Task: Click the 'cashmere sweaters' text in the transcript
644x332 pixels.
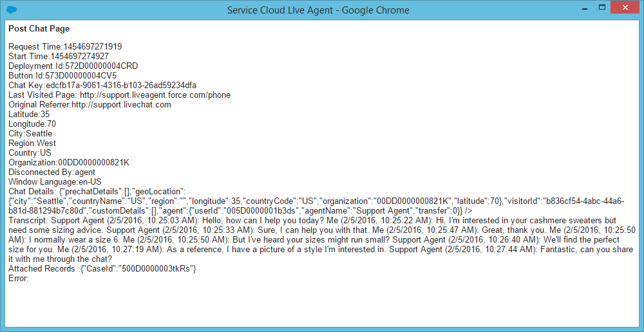Action: [569, 221]
